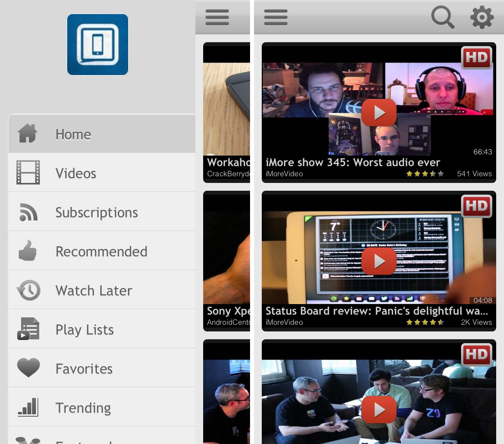Open settings with the gear icon
This screenshot has height=444, width=504.
[x=482, y=17]
